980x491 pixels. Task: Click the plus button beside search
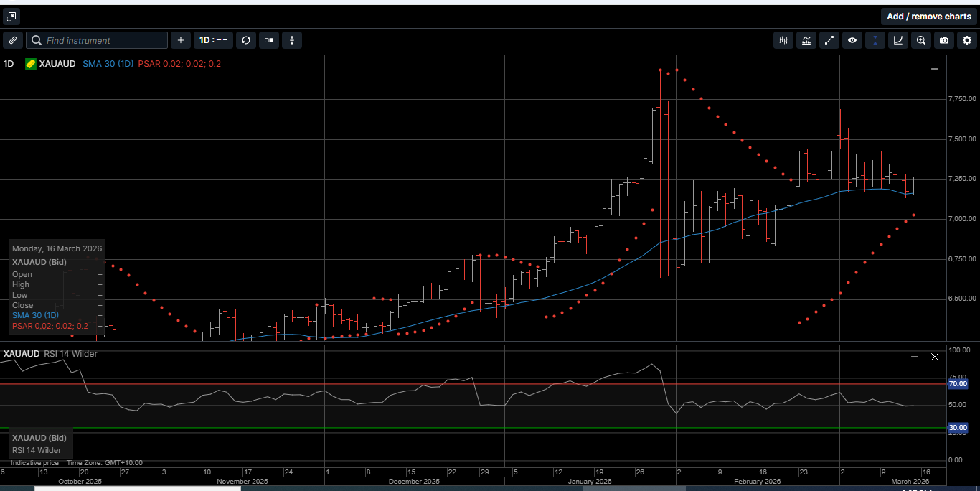click(180, 40)
